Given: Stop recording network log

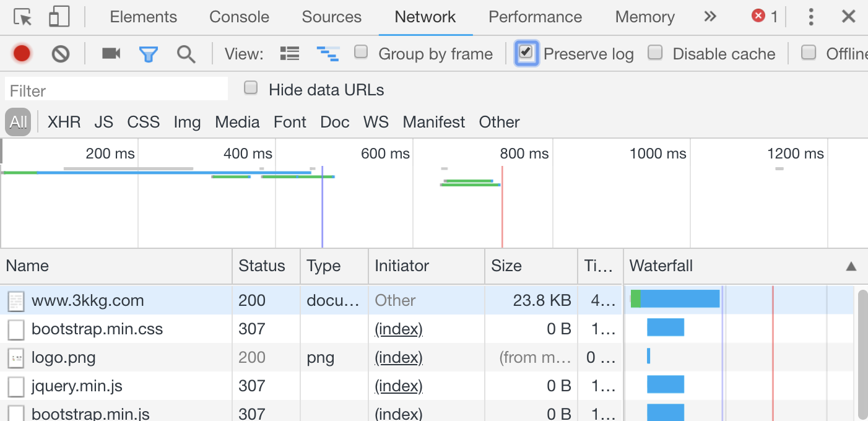Looking at the screenshot, I should [22, 54].
